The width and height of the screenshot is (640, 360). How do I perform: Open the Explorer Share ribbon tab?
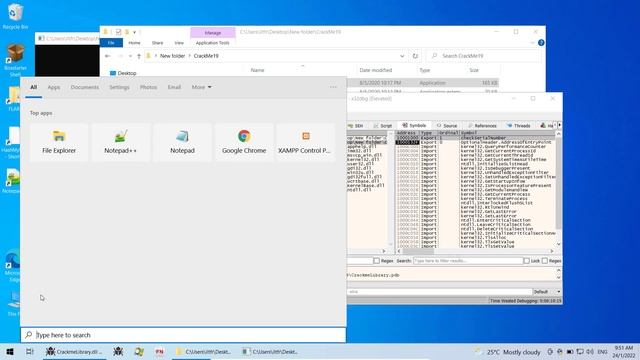pos(158,43)
